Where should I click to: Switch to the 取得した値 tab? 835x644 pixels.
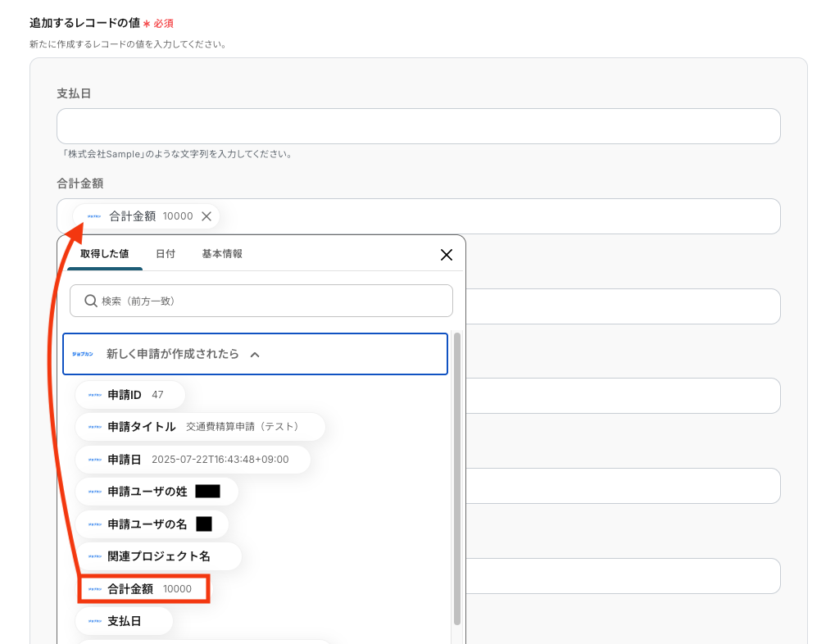coord(104,253)
